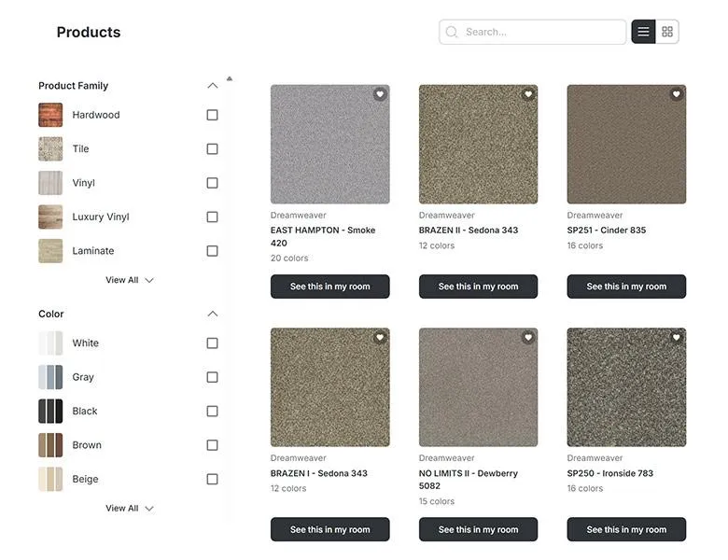Select the Black color swatch
The width and height of the screenshot is (728, 560).
[50, 411]
